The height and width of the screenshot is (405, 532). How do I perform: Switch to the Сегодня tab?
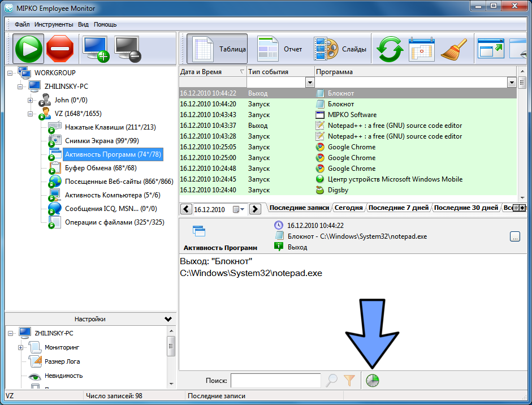[x=348, y=208]
